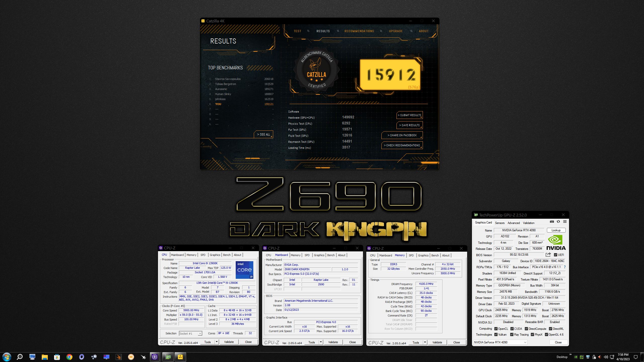Expand Tools arrow in the CPU tab window
Screen dimensions: 644x362
(x=217, y=342)
